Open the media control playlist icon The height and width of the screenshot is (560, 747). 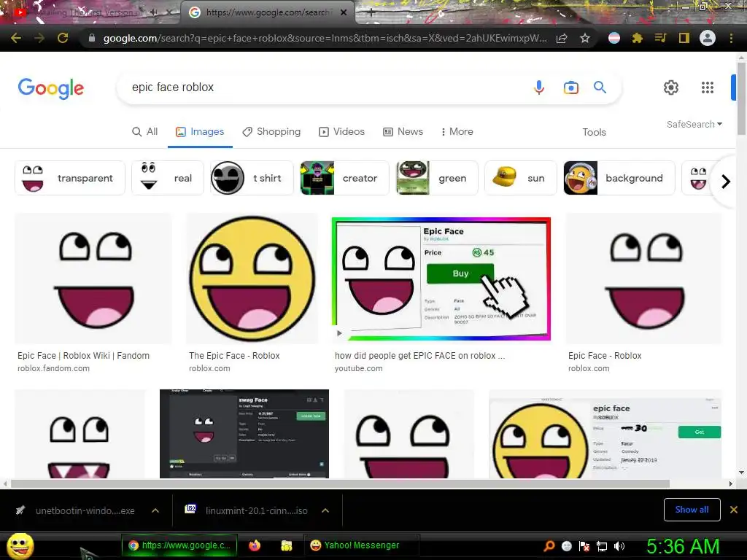coord(661,38)
